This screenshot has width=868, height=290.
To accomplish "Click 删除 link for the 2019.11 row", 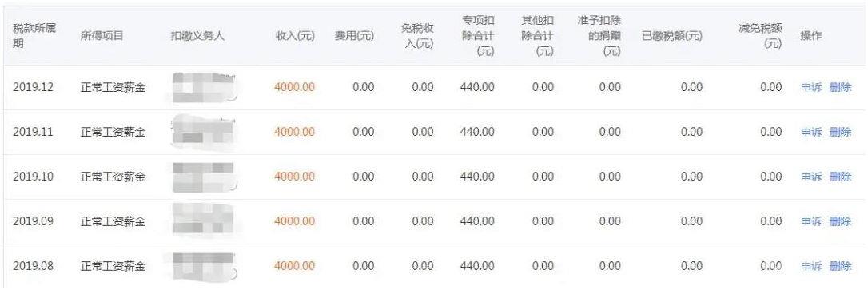I will coord(840,132).
